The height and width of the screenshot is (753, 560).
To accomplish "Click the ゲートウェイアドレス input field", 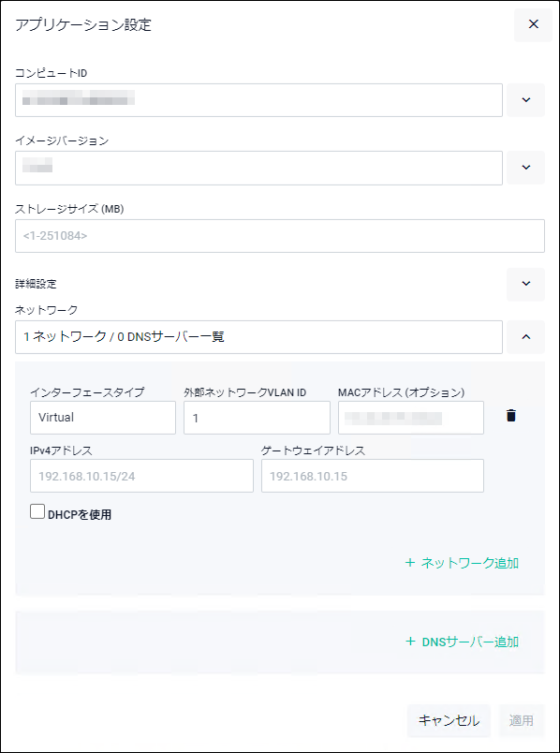I will [x=373, y=476].
